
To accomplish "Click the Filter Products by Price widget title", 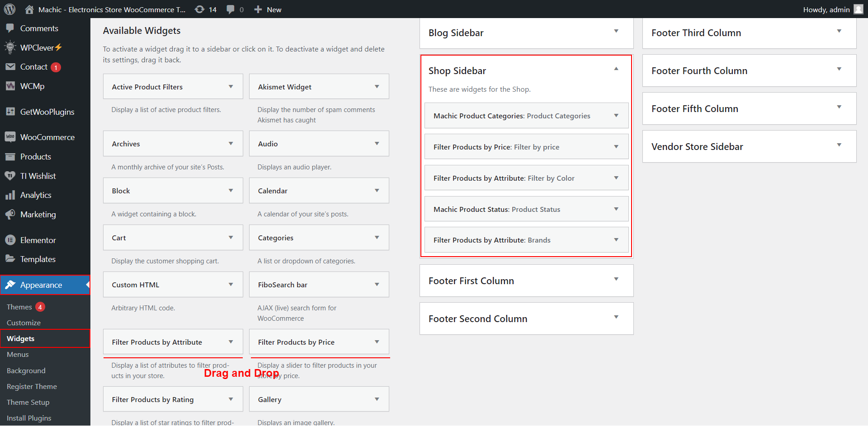I will pos(296,342).
